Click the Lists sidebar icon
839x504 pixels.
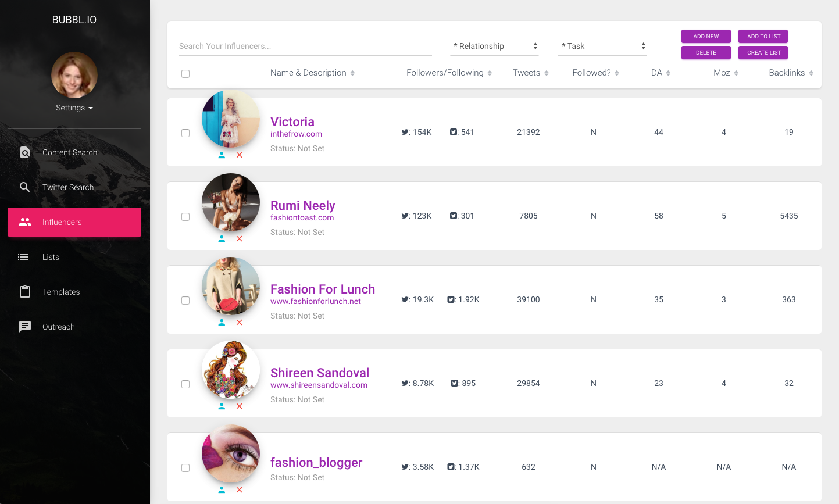(24, 257)
